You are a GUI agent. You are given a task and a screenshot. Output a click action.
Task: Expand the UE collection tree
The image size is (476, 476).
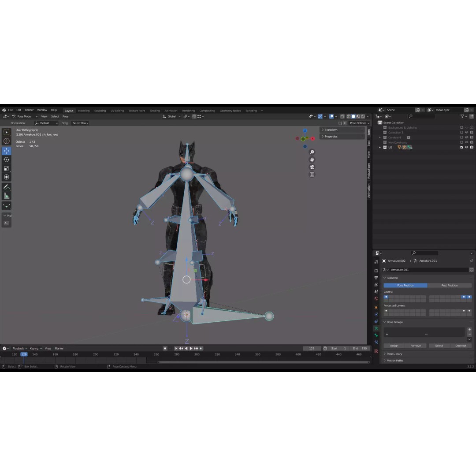(380, 147)
